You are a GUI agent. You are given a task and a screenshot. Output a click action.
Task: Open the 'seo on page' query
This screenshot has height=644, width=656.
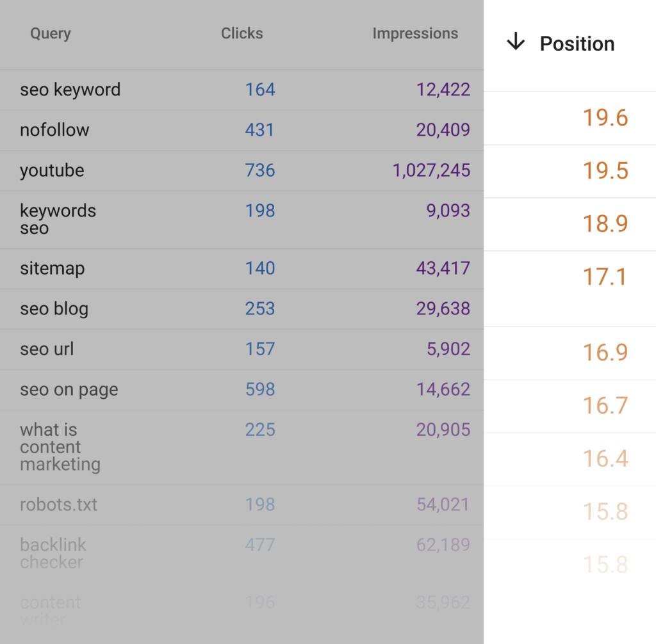(x=69, y=389)
